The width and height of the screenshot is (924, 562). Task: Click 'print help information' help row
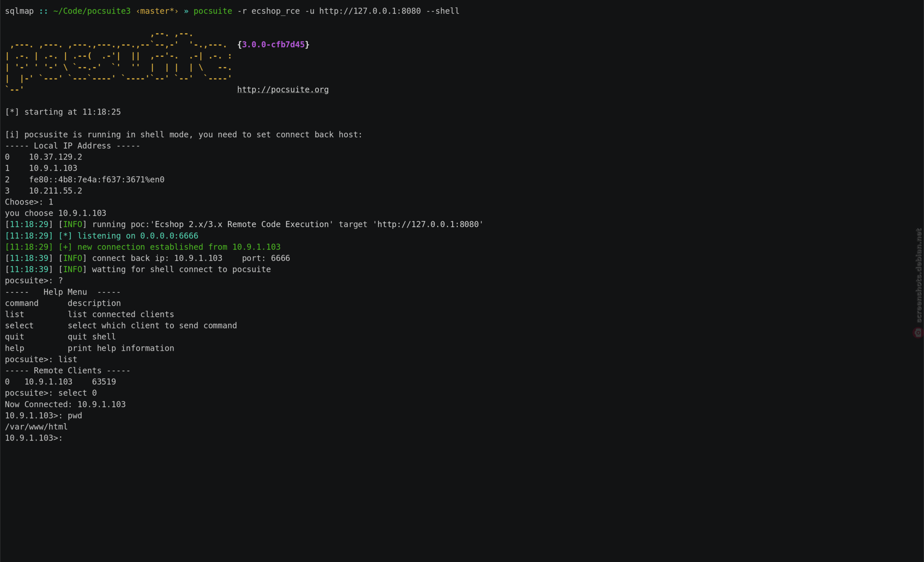click(x=90, y=348)
